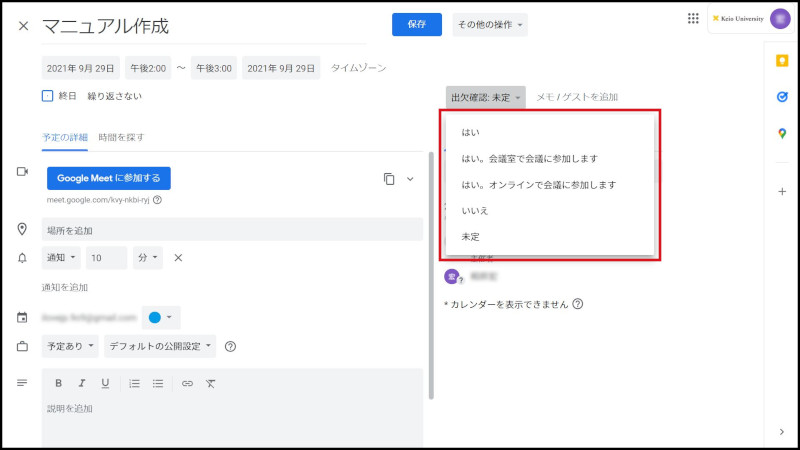Enable the 終日 all-day checkbox
The width and height of the screenshot is (800, 450).
tap(47, 96)
